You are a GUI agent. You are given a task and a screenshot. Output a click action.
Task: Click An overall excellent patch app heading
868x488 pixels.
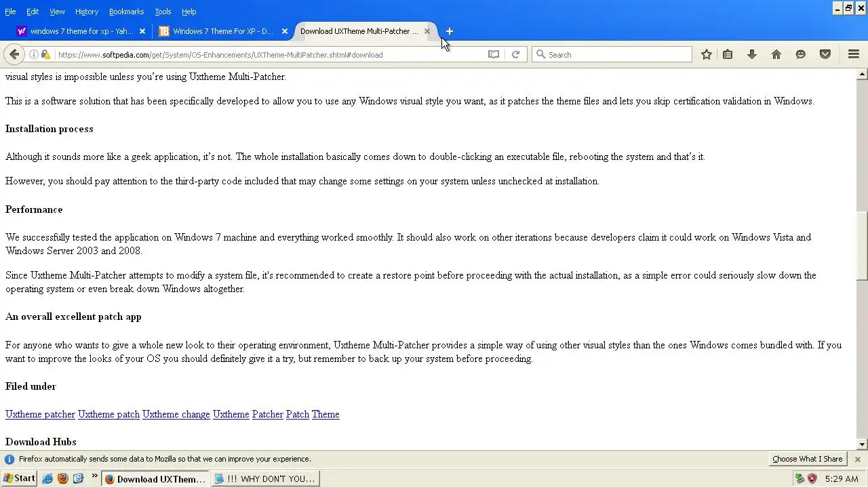click(73, 317)
